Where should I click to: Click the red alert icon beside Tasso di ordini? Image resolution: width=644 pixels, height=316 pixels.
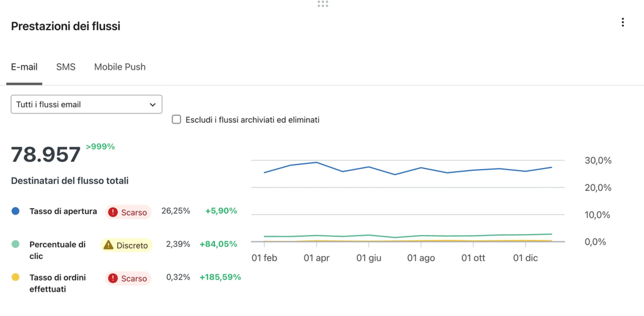click(x=113, y=278)
